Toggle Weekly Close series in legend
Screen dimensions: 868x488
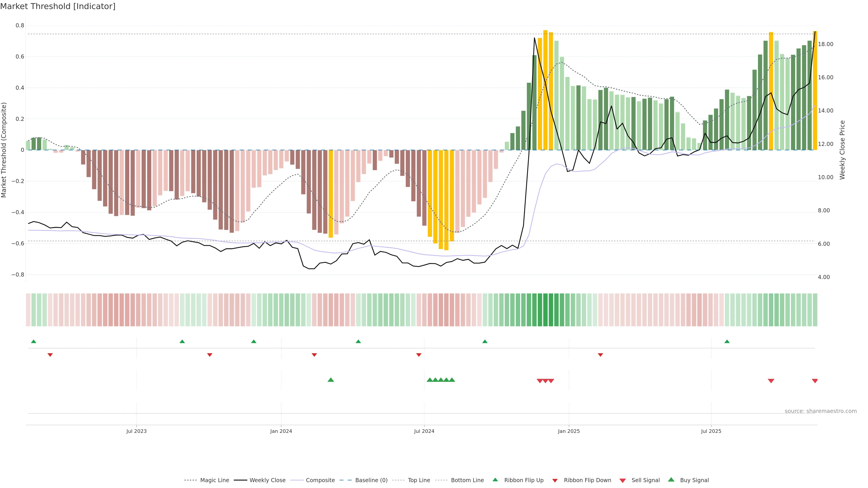(x=267, y=480)
